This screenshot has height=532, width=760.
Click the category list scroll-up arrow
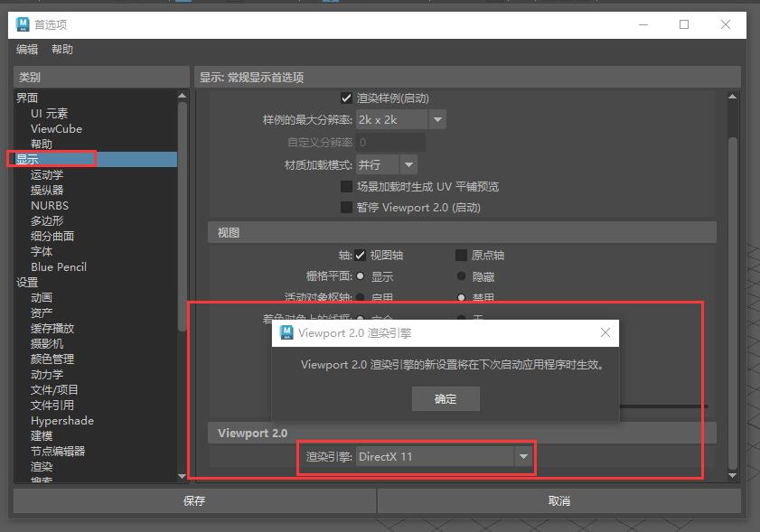click(x=183, y=96)
